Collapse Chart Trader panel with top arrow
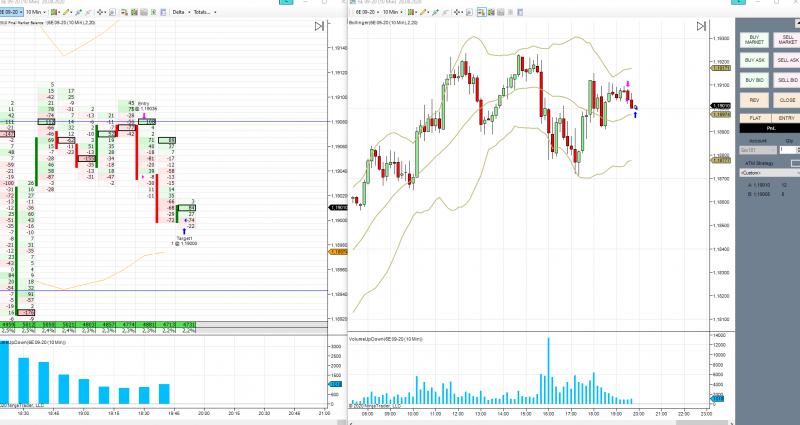800x425 pixels. [797, 24]
